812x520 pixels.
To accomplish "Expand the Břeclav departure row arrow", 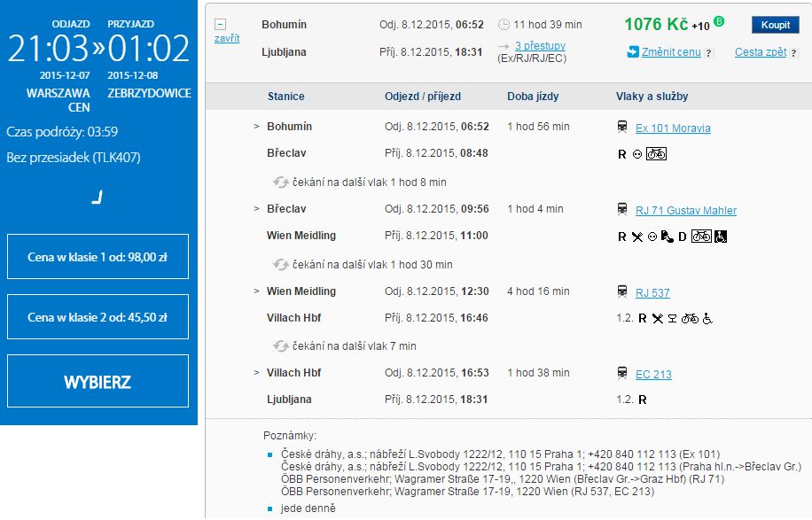I will pos(256,208).
